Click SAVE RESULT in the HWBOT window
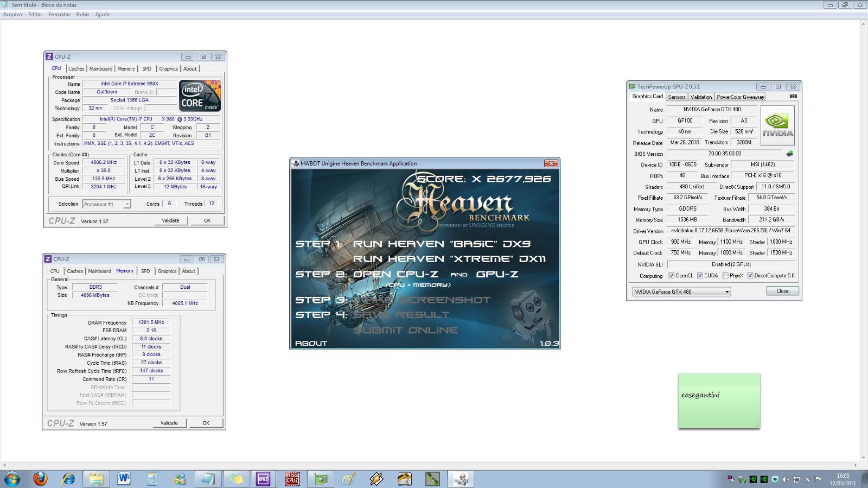This screenshot has height=488, width=868. point(401,315)
